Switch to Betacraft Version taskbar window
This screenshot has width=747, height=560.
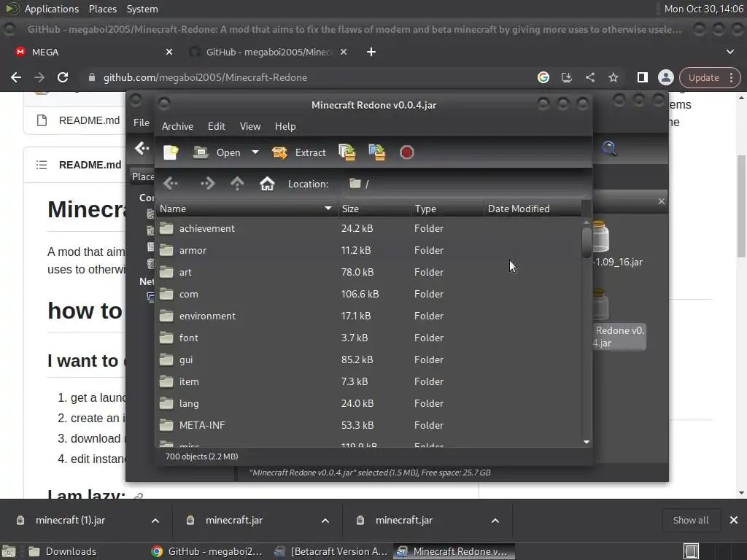point(332,551)
